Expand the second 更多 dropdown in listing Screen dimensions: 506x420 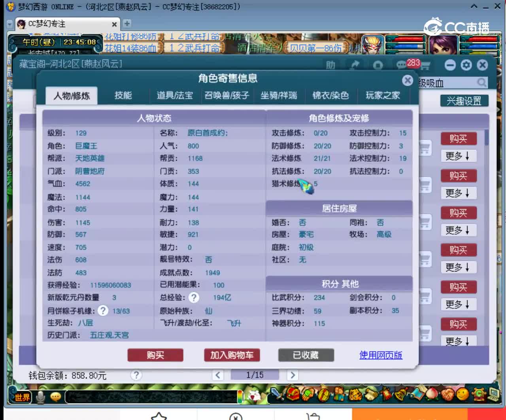coord(459,193)
